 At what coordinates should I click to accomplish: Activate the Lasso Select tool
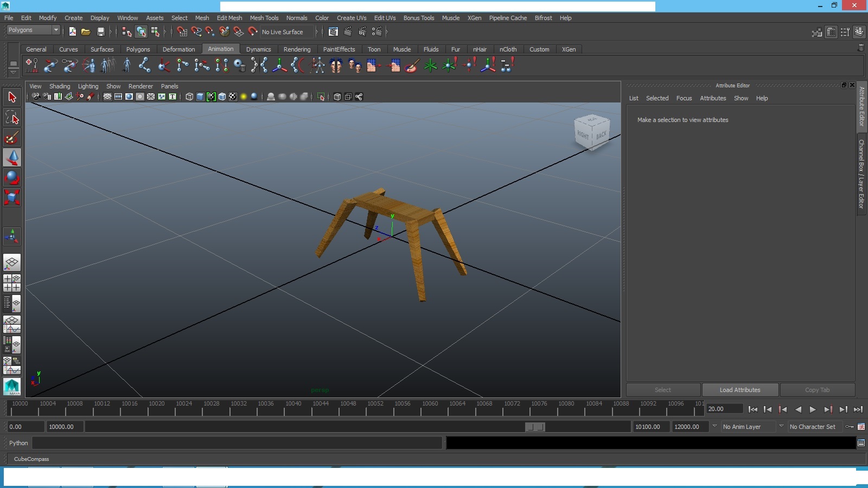pos(12,118)
